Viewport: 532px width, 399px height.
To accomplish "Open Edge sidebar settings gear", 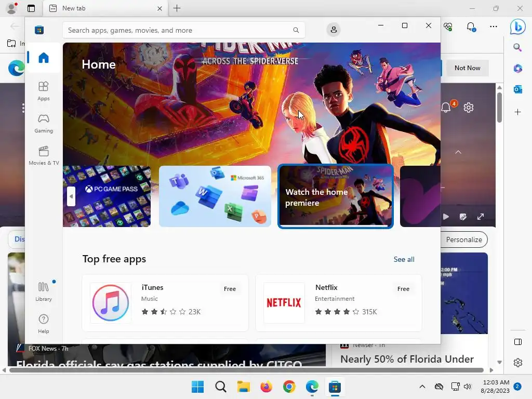I will (518, 362).
